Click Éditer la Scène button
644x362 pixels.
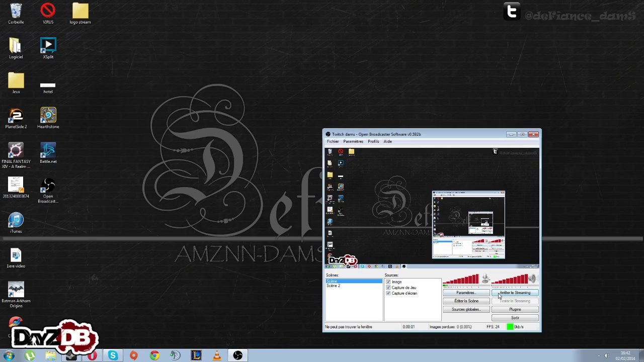click(466, 301)
